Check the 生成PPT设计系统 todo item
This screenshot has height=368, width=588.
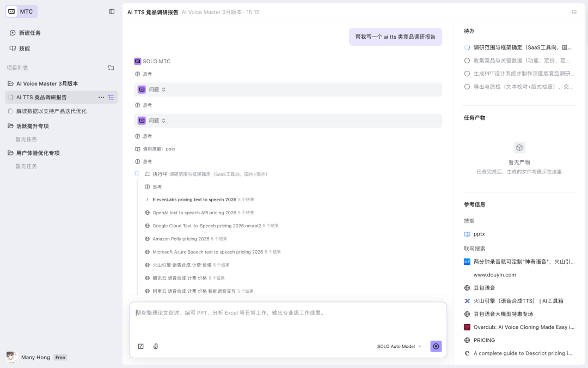[467, 75]
